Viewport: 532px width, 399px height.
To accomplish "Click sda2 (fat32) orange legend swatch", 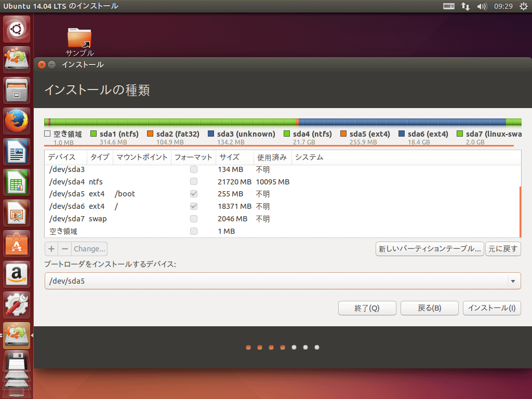I will pos(150,134).
